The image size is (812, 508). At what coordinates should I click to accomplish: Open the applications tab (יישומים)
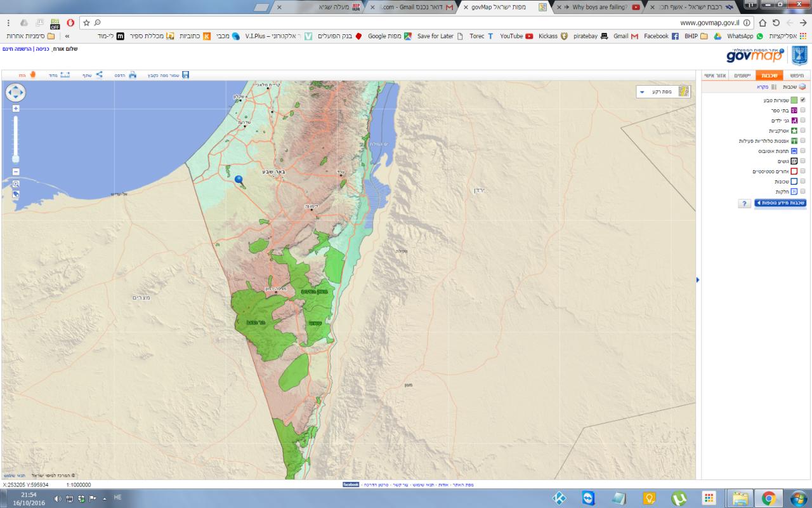(742, 76)
